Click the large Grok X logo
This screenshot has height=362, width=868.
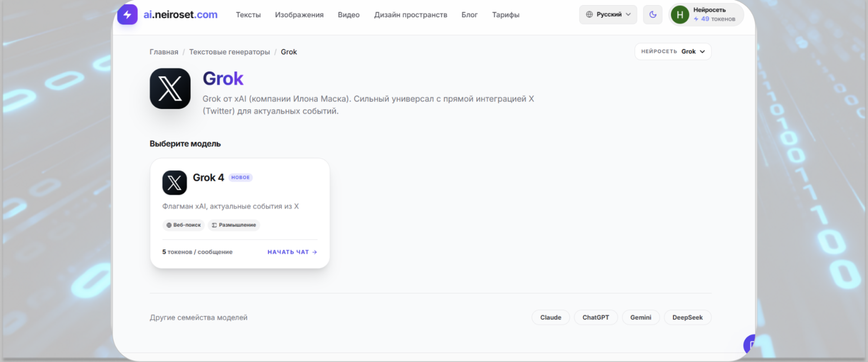[x=170, y=89]
